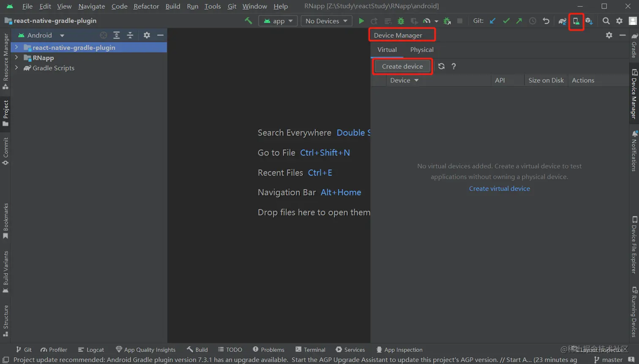
Task: Click the Create virtual device link
Action: point(500,189)
